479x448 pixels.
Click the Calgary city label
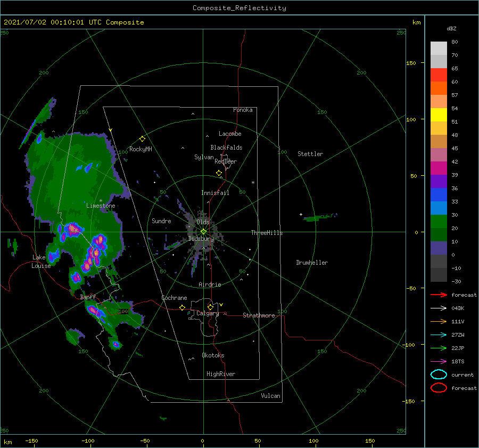[208, 313]
